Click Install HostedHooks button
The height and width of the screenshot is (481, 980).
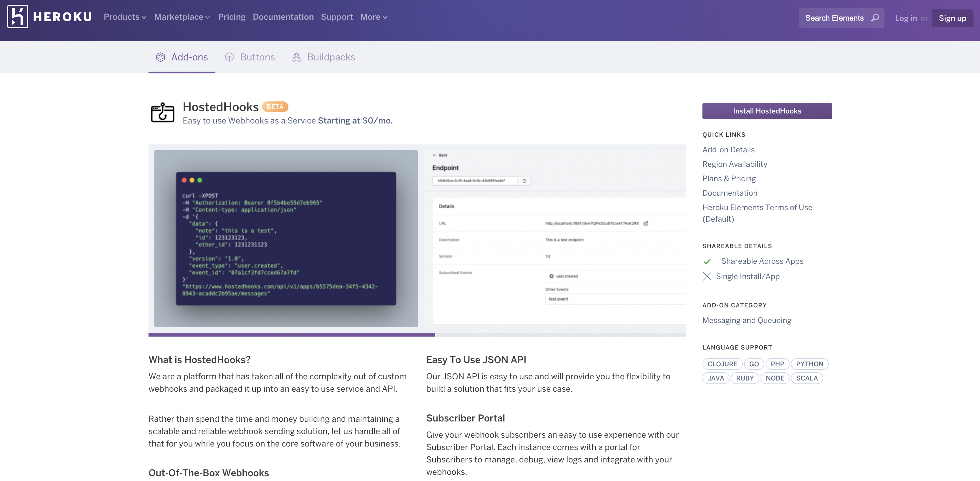point(767,111)
